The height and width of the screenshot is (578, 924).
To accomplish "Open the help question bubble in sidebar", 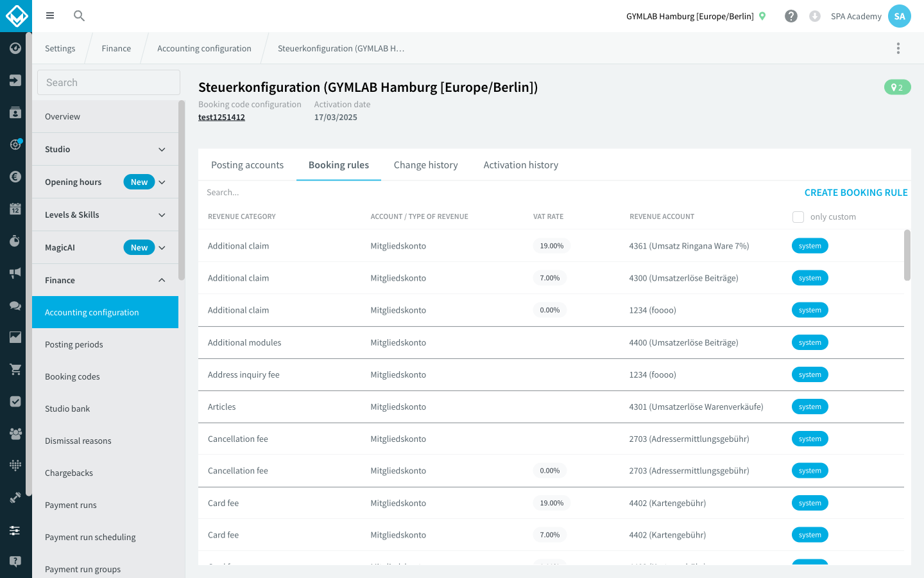I will click(x=15, y=561).
